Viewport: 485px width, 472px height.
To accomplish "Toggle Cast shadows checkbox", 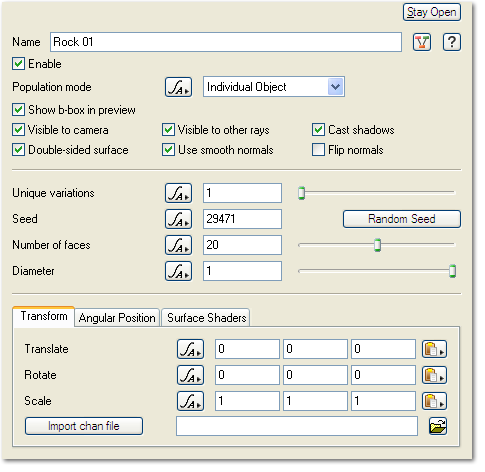I will tap(318, 130).
